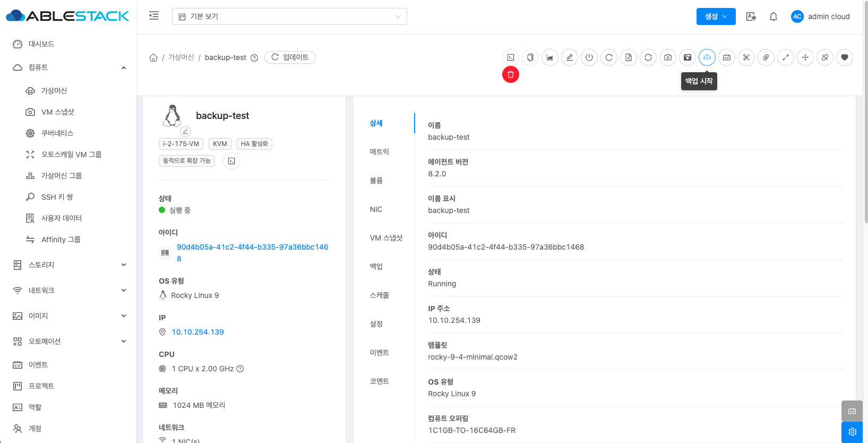
Task: Open the 생성 create dropdown button
Action: coord(715,16)
